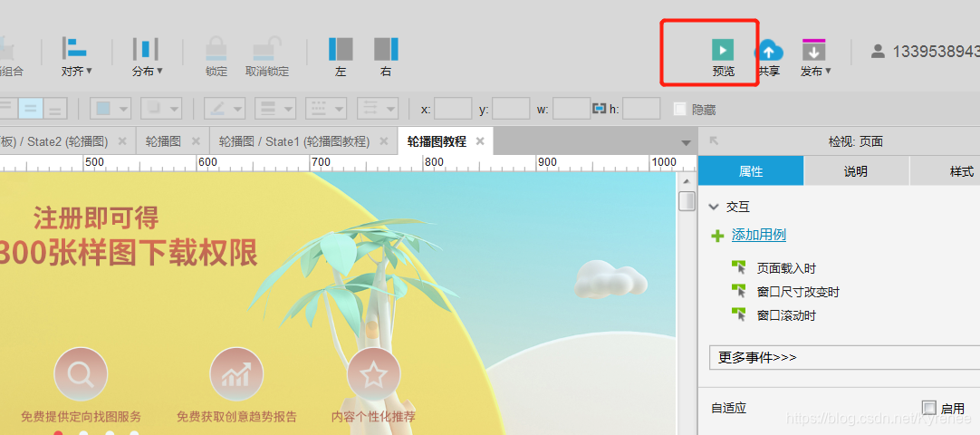Image resolution: width=980 pixels, height=435 pixels.
Task: Close the State2 (轮播图) tab
Action: pos(122,141)
